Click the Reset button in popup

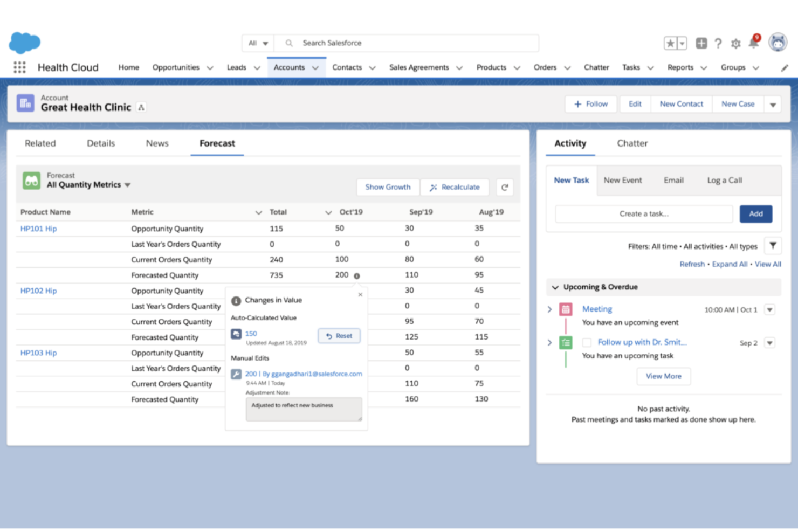pyautogui.click(x=339, y=336)
